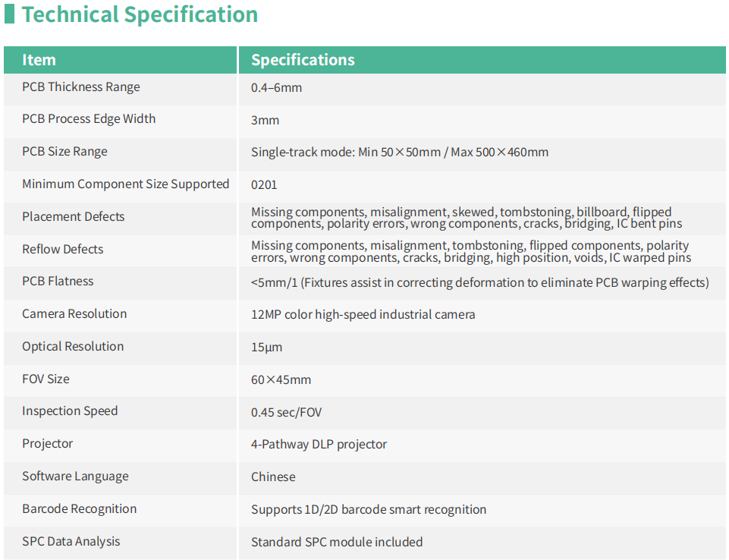Click the Single-track mode size specification
729x560 pixels.
(400, 152)
